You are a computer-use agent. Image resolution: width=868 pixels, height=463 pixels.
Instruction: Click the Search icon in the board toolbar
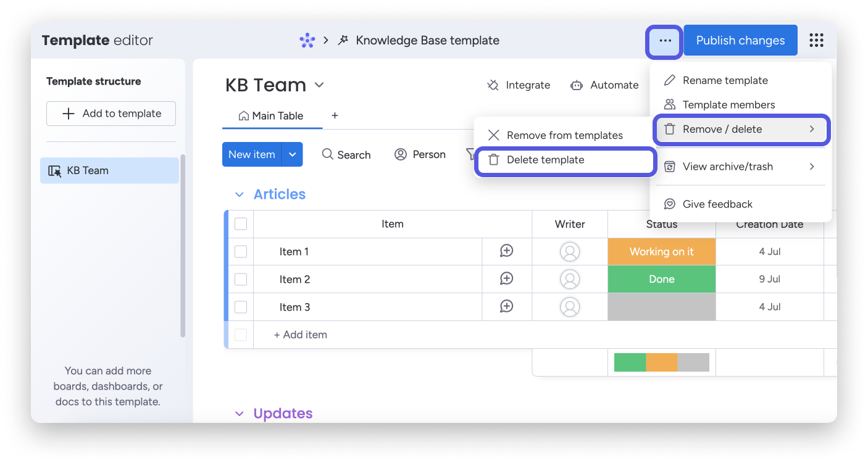tap(327, 154)
